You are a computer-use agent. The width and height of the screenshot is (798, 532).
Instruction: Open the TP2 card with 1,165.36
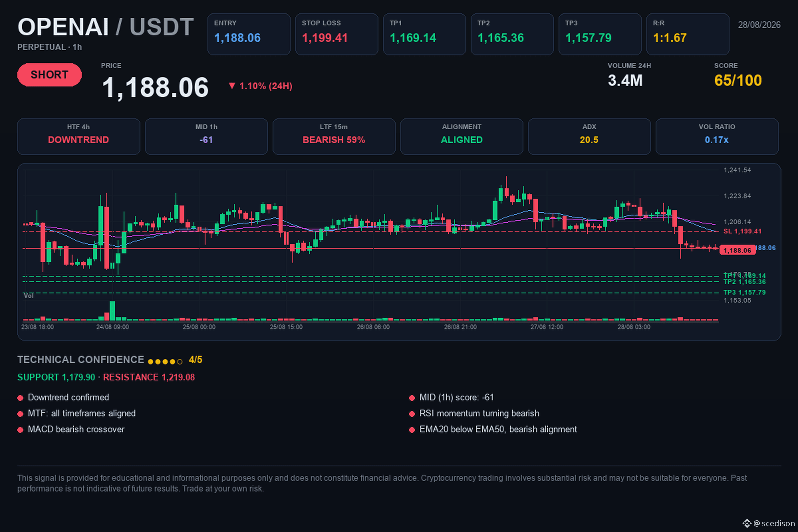click(512, 34)
